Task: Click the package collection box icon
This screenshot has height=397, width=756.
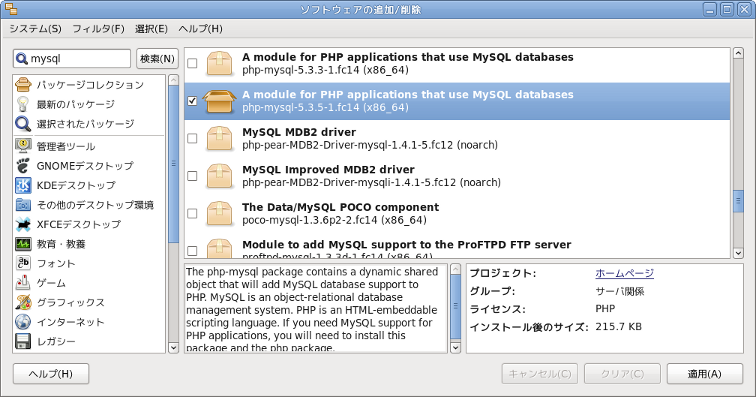Action: pyautogui.click(x=23, y=84)
